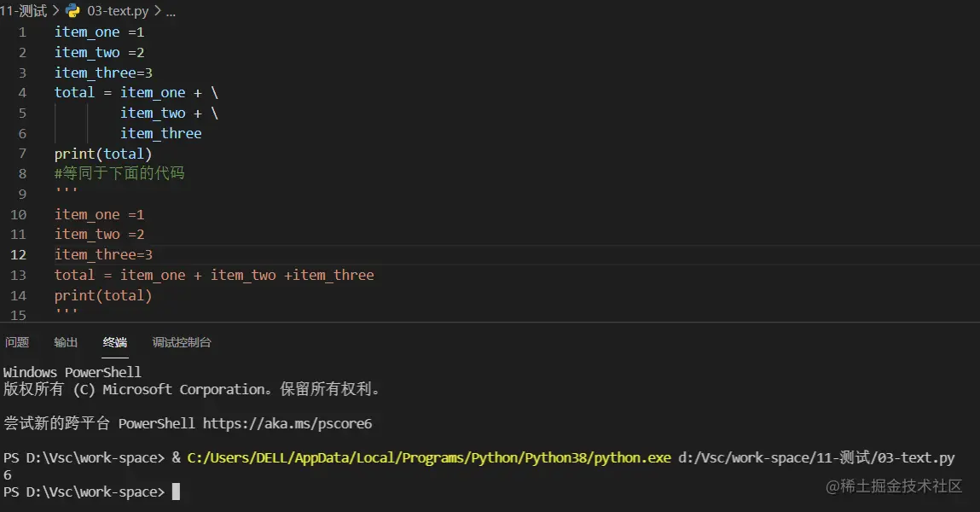Focus the terminal prompt cursor

pos(176,492)
